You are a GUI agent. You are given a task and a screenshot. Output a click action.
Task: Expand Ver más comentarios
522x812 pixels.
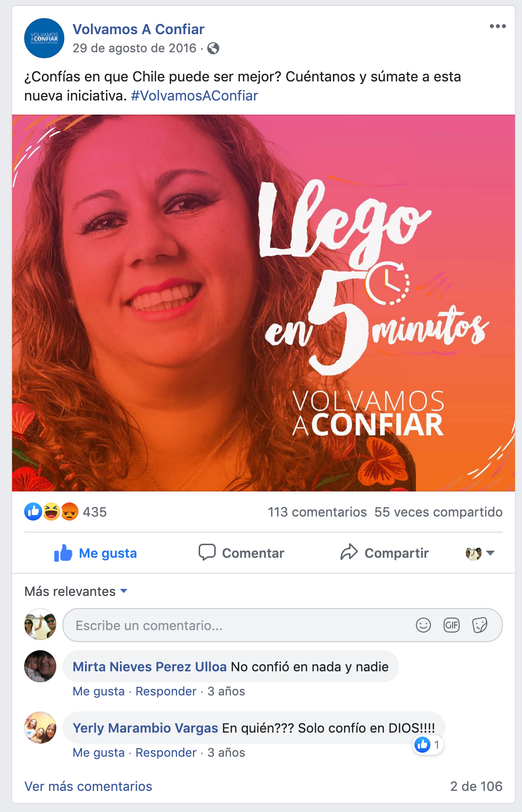tap(89, 786)
